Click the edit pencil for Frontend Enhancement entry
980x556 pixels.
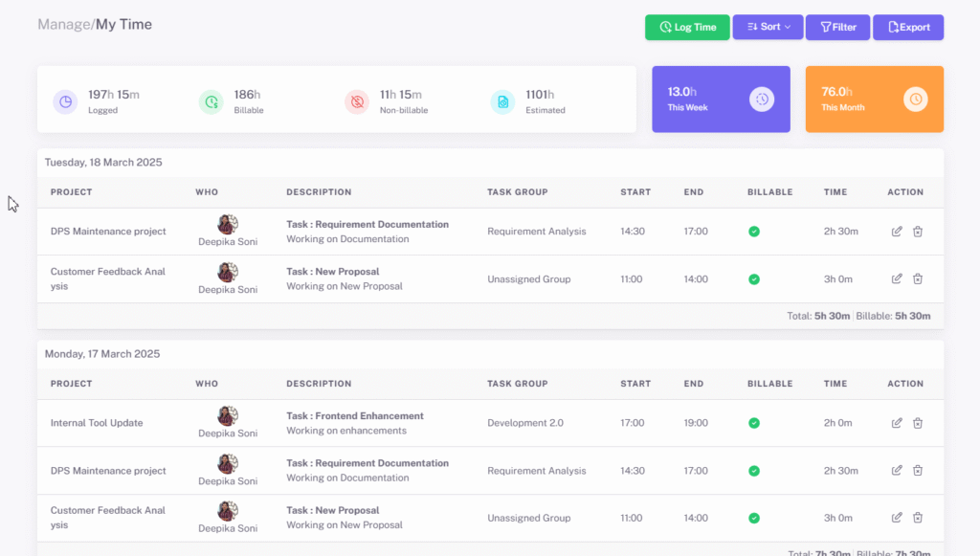897,422
